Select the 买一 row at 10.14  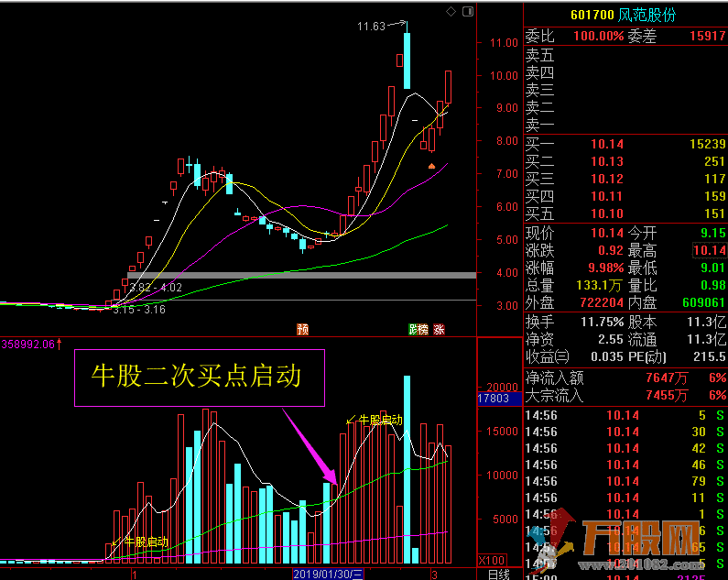pos(625,144)
